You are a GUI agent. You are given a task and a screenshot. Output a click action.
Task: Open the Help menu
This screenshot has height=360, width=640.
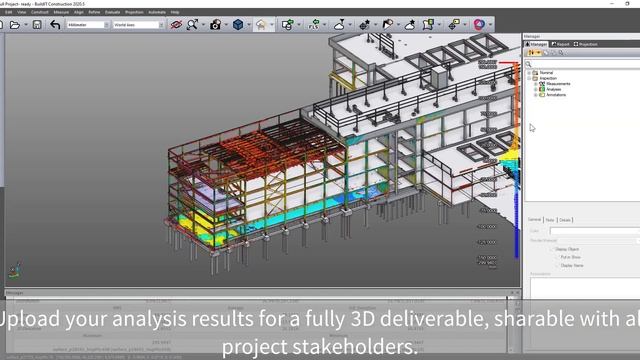(175, 12)
